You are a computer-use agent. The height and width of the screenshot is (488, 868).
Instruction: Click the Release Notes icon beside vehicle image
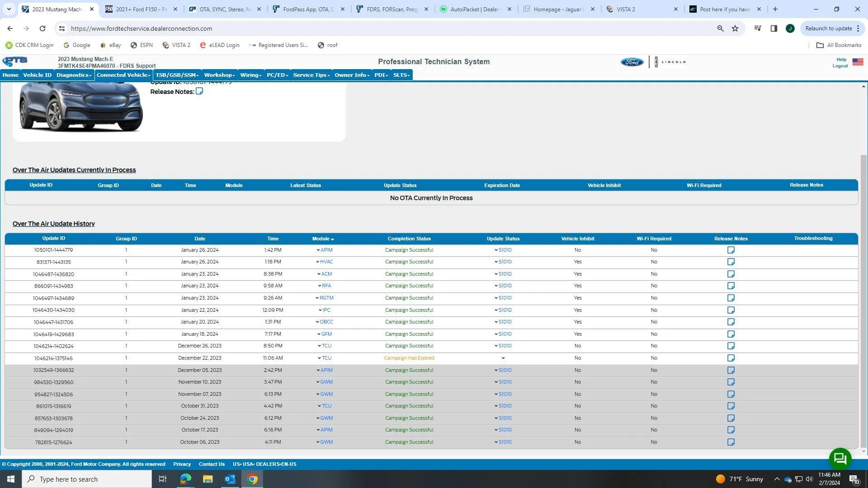199,91
